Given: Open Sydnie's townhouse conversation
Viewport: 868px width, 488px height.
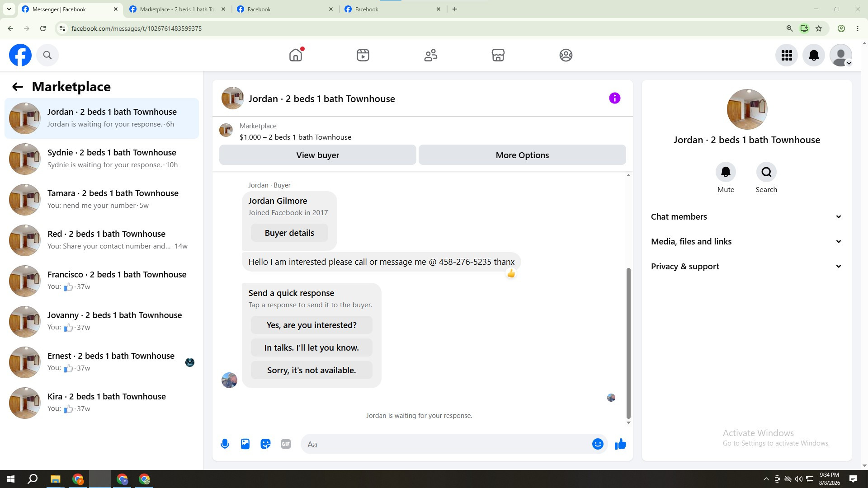Looking at the screenshot, I should [102, 159].
